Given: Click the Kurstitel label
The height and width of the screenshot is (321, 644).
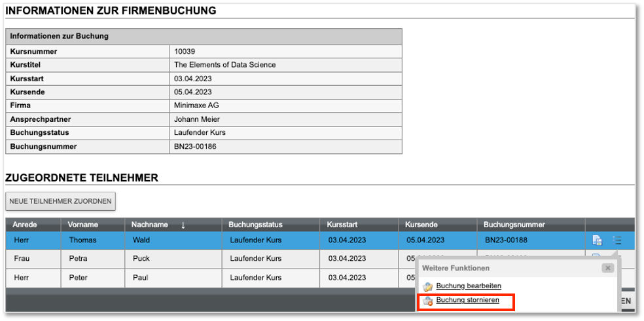Looking at the screenshot, I should (26, 65).
